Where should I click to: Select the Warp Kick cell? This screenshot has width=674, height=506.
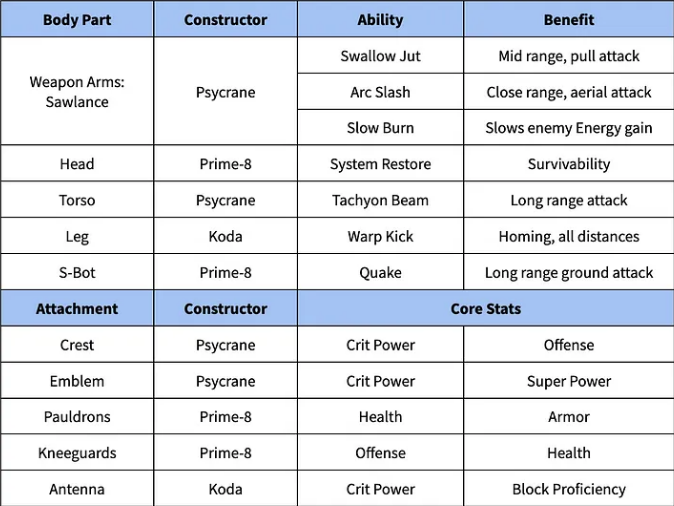pyautogui.click(x=380, y=236)
